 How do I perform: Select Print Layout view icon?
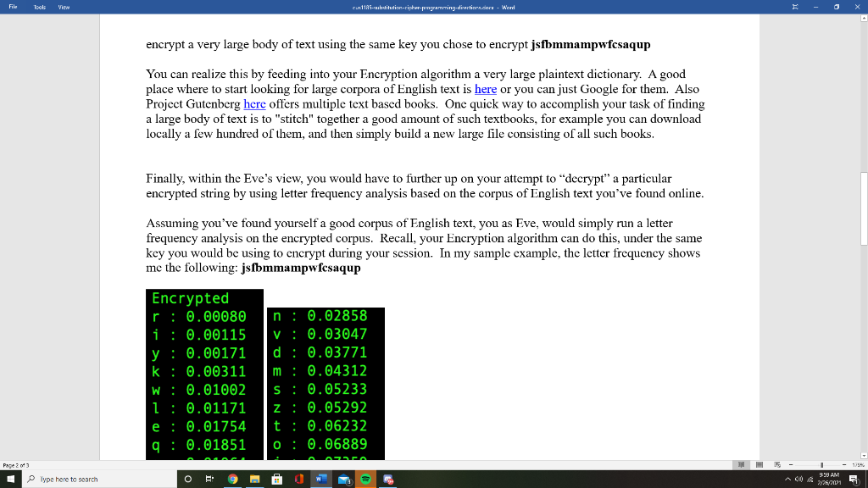[760, 464]
